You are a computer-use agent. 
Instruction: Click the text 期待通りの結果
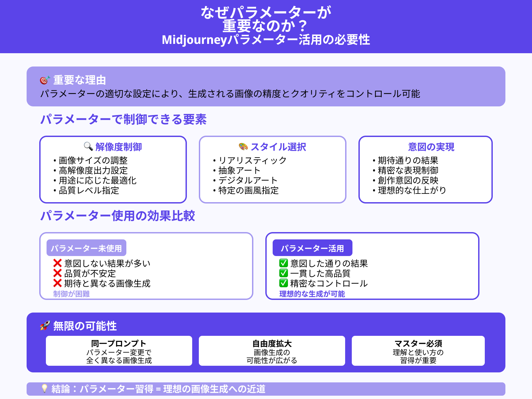pos(408,160)
